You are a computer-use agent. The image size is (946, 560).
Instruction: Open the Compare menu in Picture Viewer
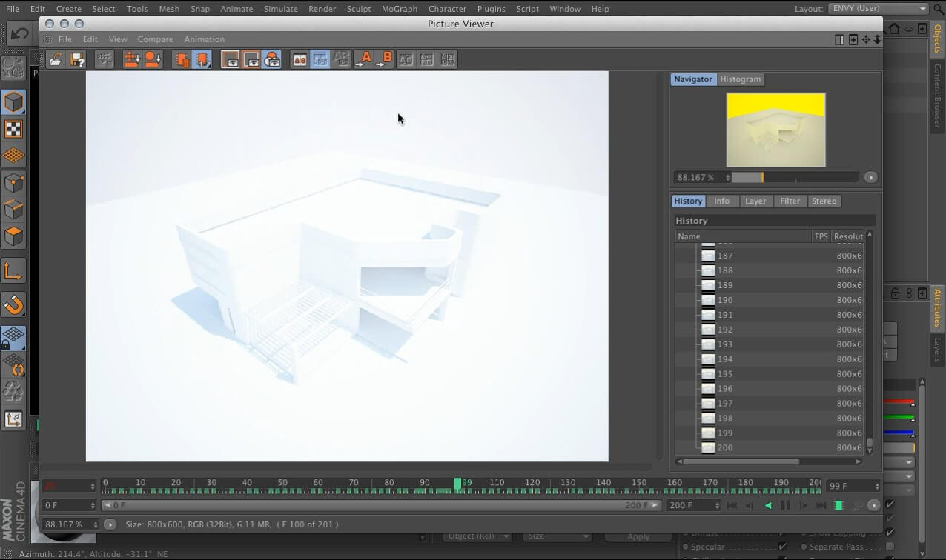point(155,39)
